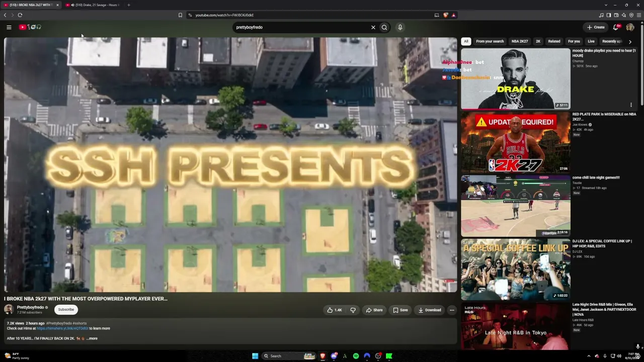The image size is (644, 362).
Task: Select the 2K filter chip
Action: [x=538, y=41]
